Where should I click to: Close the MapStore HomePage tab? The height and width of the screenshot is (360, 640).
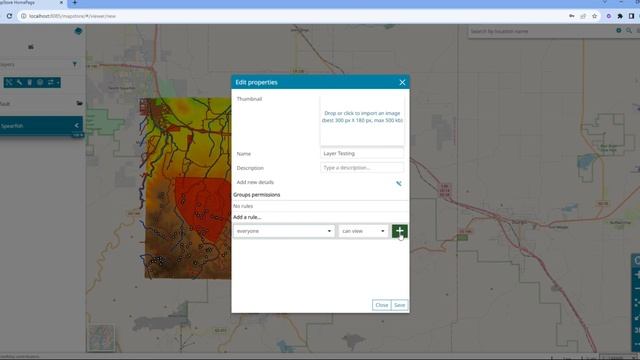pyautogui.click(x=61, y=2)
